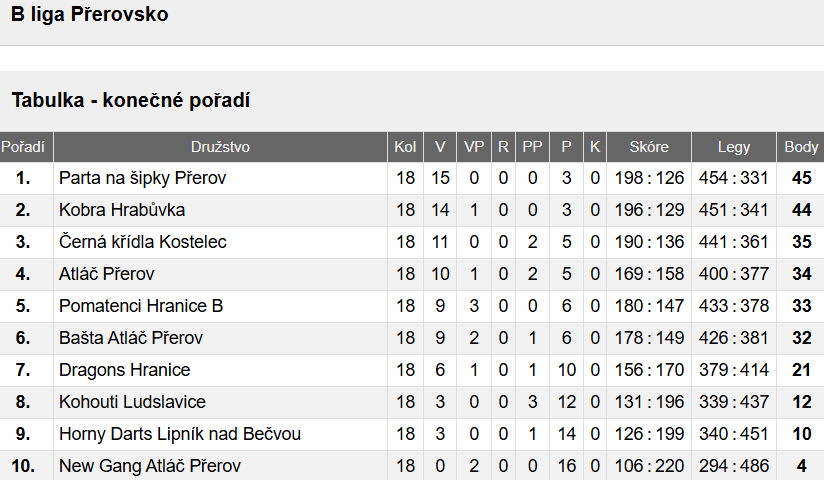
Task: Click the VP column header
Action: coord(473,147)
